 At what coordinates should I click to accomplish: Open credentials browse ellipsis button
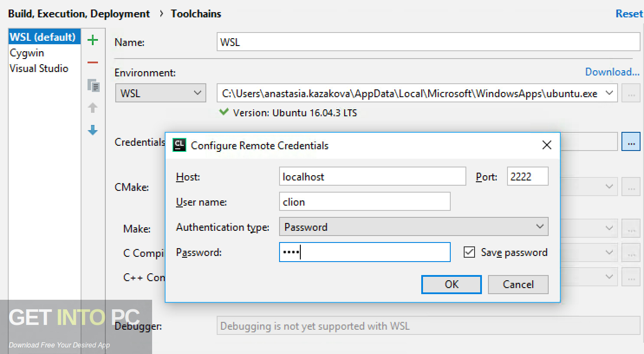631,142
